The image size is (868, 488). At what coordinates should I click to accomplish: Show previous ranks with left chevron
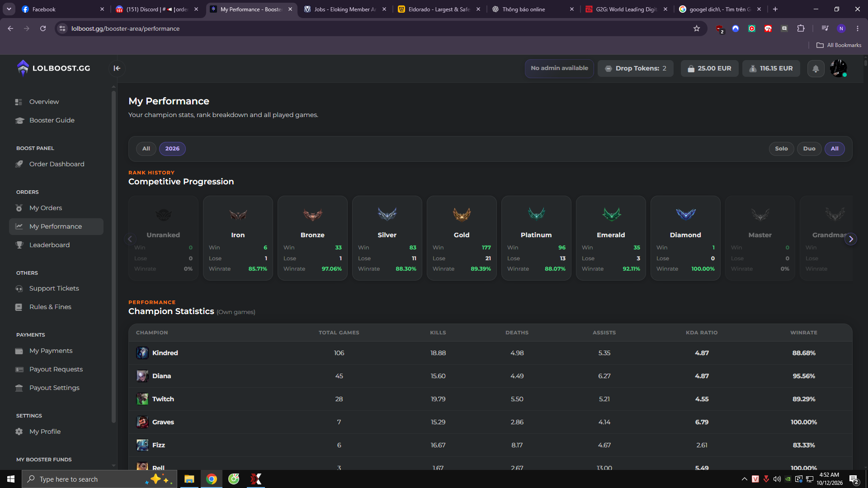130,239
